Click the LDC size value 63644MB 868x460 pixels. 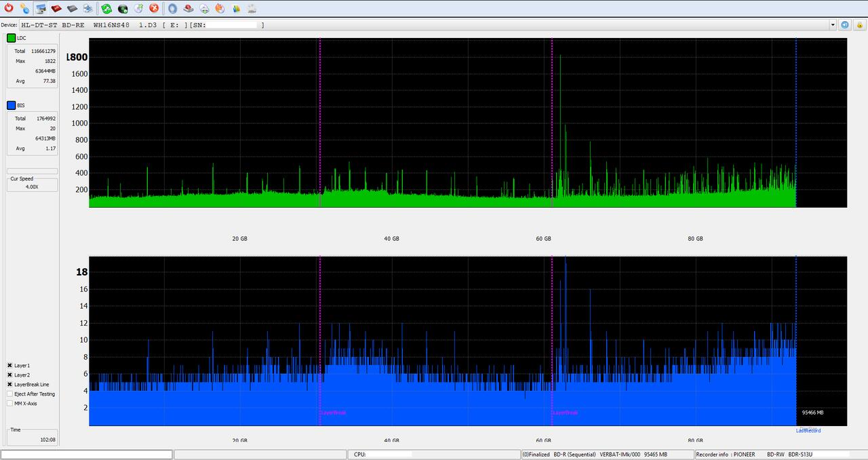coord(45,71)
